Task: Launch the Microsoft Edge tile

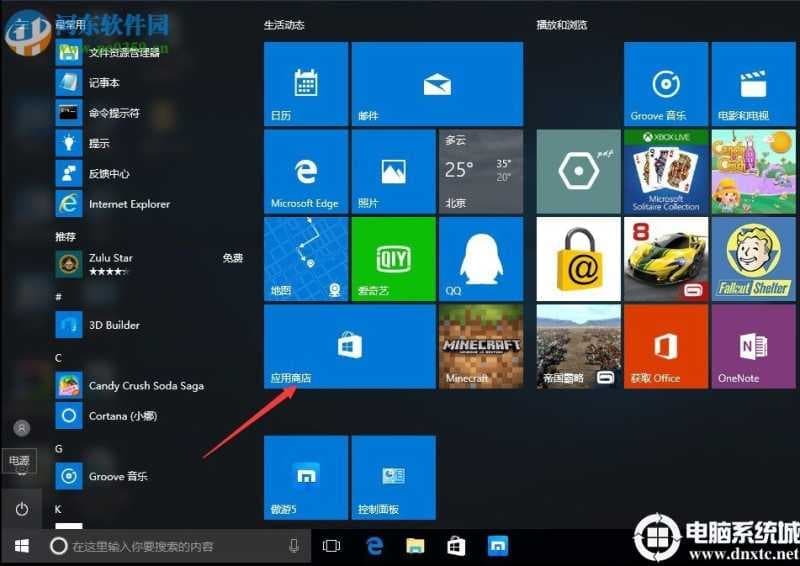Action: [306, 171]
